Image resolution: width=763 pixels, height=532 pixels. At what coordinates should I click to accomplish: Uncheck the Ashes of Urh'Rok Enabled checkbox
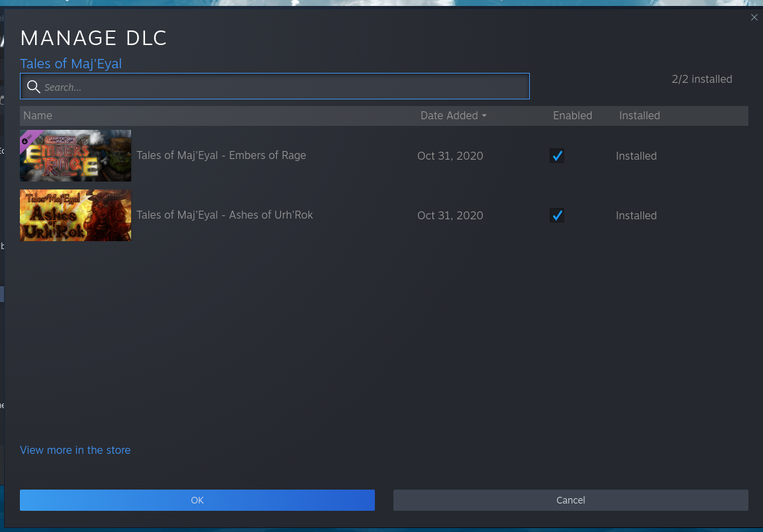point(556,215)
